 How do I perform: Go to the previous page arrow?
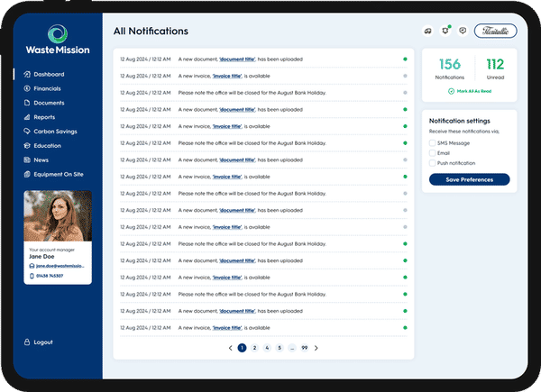pos(231,348)
